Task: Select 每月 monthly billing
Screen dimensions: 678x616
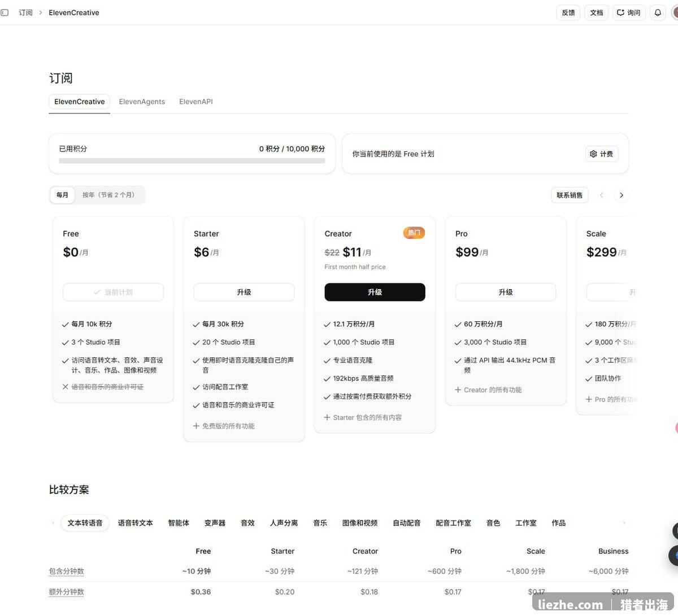Action: [62, 195]
